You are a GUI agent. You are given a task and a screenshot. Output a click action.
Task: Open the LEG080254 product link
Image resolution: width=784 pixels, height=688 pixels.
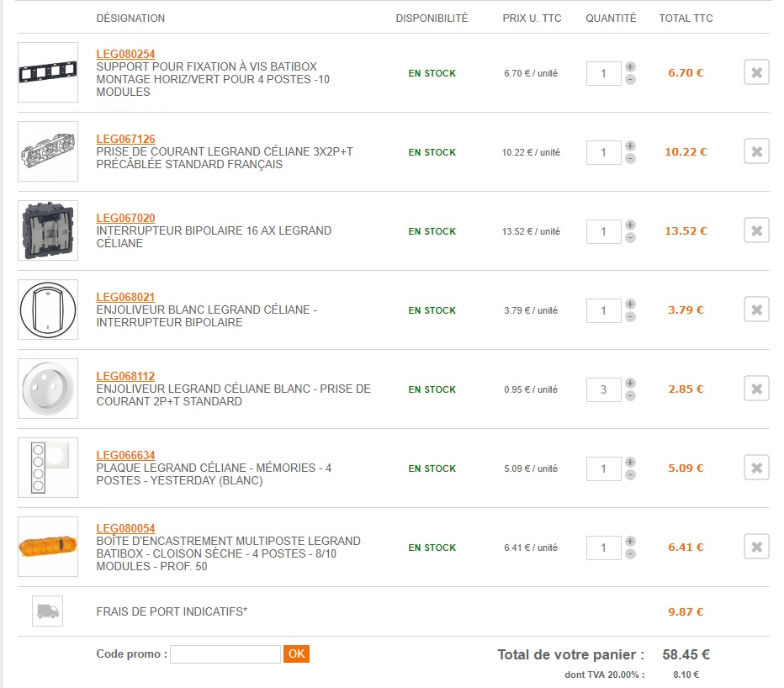point(125,55)
